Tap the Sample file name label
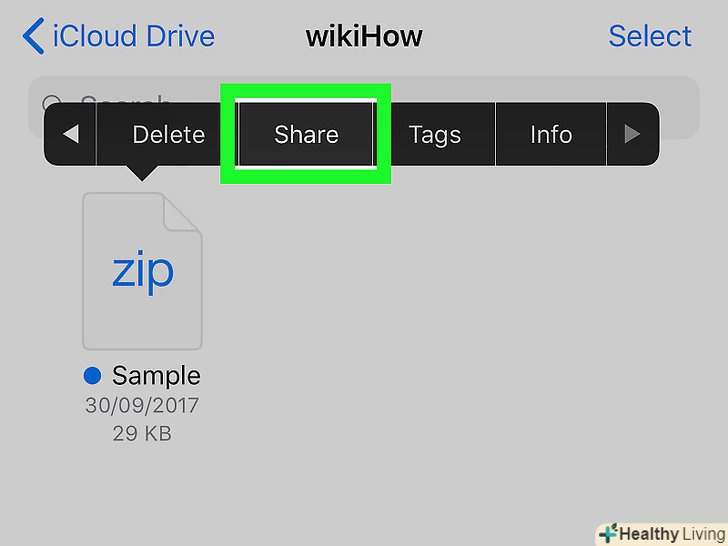The image size is (728, 546). [x=156, y=375]
